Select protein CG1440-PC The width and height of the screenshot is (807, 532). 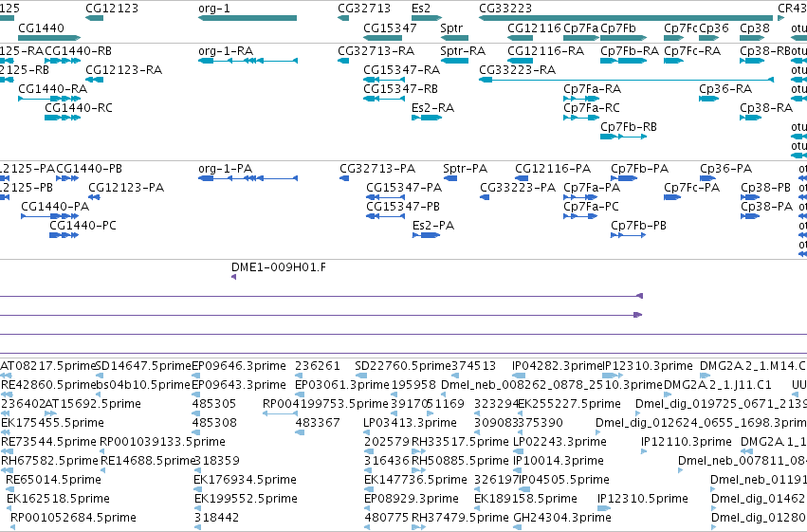[64, 235]
